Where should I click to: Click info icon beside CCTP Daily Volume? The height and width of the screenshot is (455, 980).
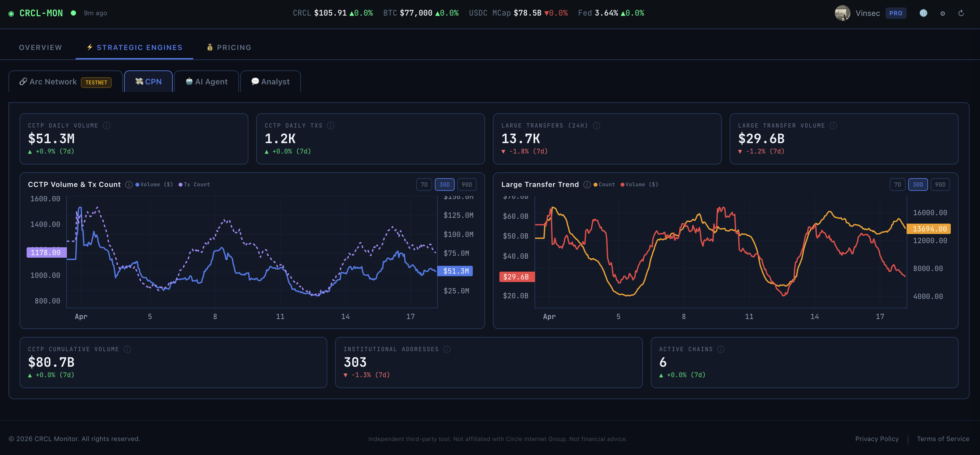(x=107, y=126)
